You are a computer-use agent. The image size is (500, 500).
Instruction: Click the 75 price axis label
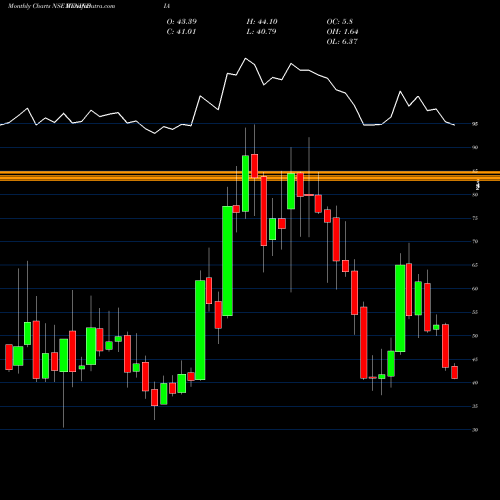[475, 218]
